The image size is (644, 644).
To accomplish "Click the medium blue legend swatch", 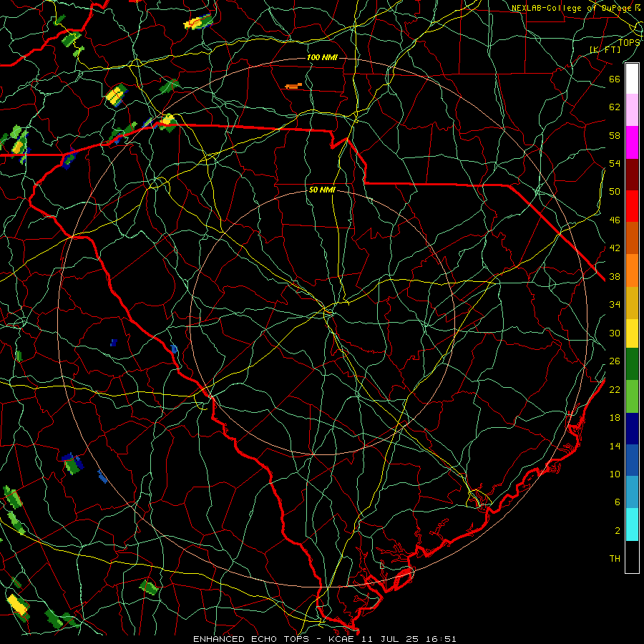I will tap(632, 460).
